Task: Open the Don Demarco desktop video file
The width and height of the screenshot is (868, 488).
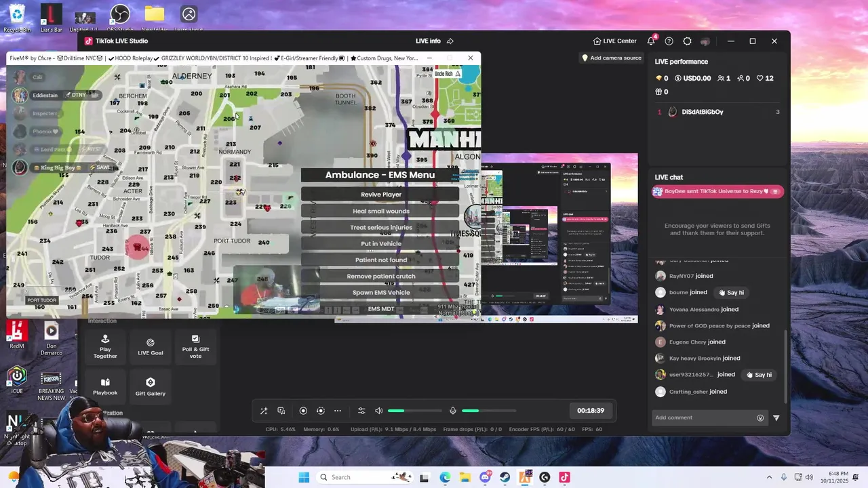Action: 51,338
